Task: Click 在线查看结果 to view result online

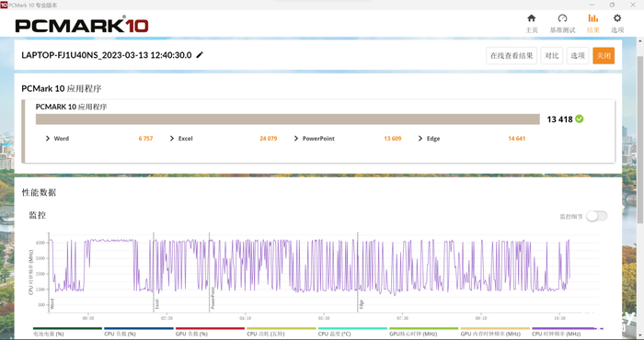Action: pyautogui.click(x=512, y=56)
